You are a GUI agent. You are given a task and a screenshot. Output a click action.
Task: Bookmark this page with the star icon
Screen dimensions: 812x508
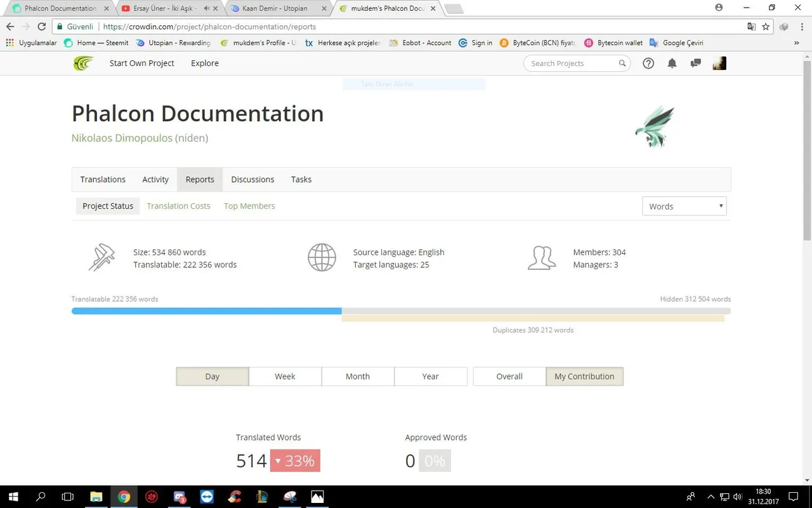tap(766, 27)
